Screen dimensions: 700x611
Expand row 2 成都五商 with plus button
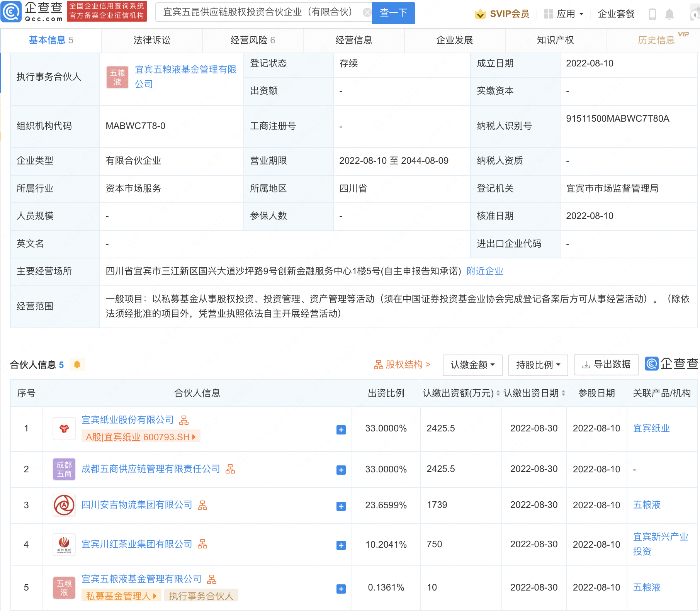[341, 470]
